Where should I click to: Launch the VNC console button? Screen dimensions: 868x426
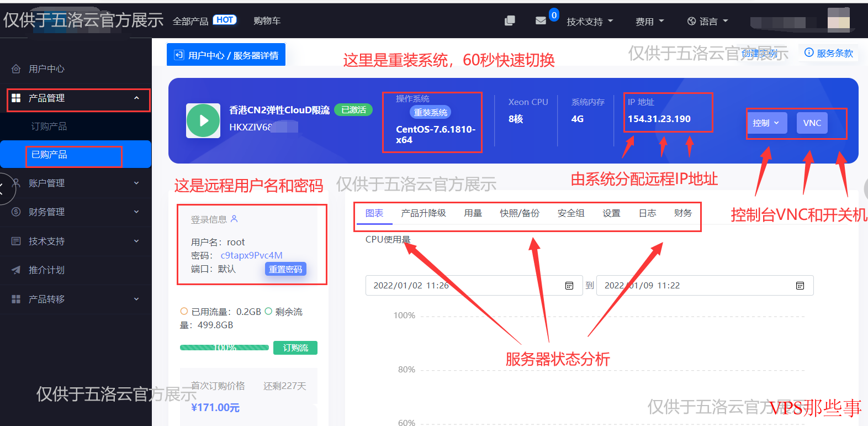point(812,123)
